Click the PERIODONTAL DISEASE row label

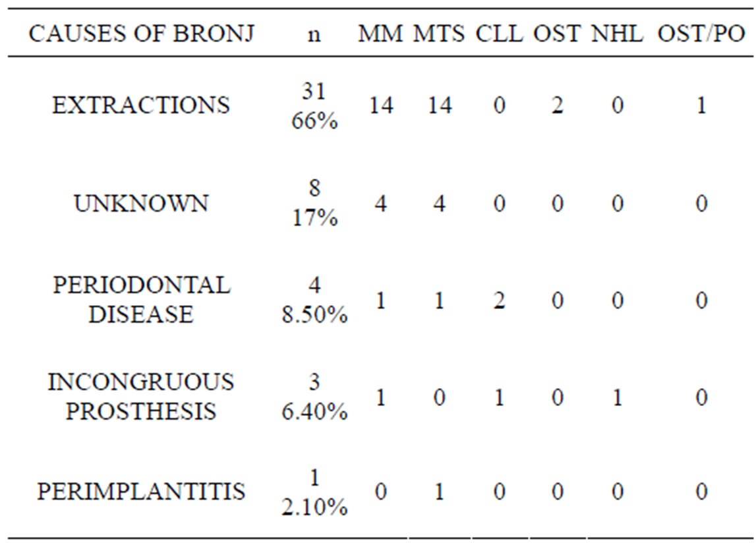141,299
